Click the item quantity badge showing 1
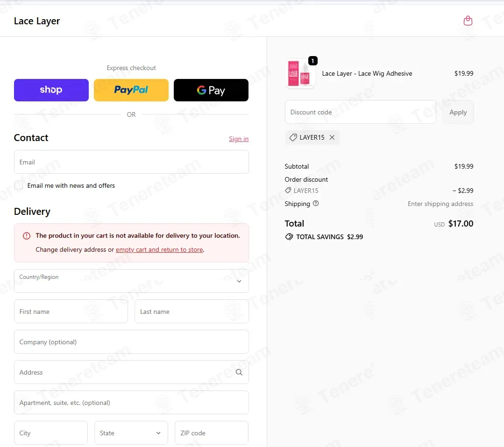This screenshot has width=504, height=447. (313, 61)
